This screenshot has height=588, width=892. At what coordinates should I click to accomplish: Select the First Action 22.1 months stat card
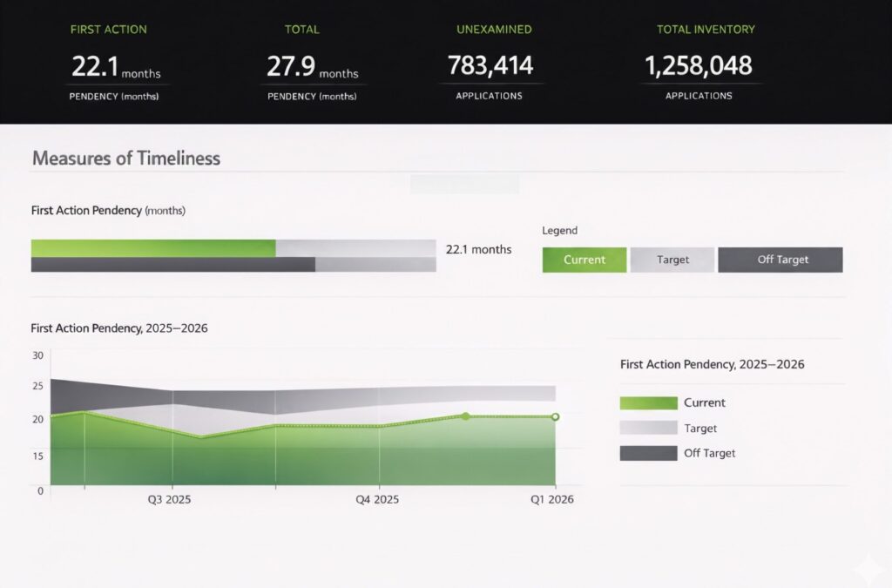click(x=114, y=66)
